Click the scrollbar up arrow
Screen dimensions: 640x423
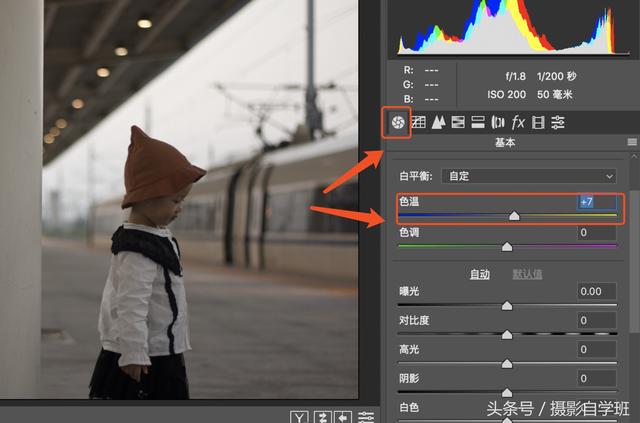click(x=634, y=156)
